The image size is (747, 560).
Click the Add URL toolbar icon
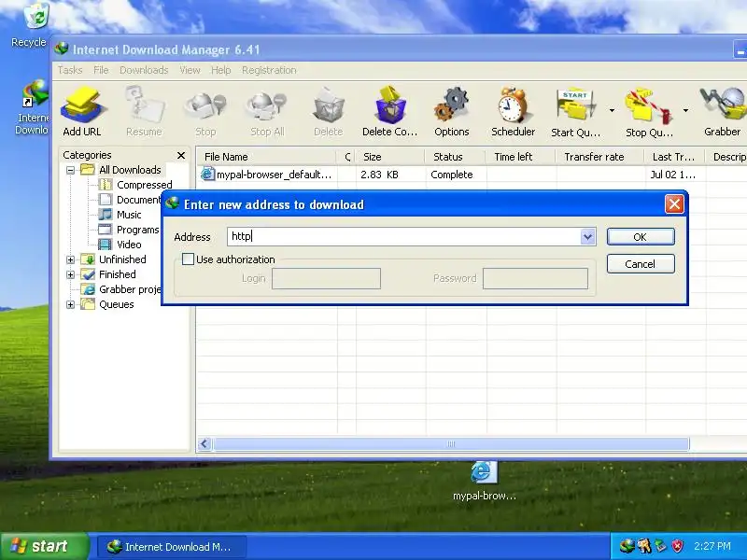tap(81, 111)
